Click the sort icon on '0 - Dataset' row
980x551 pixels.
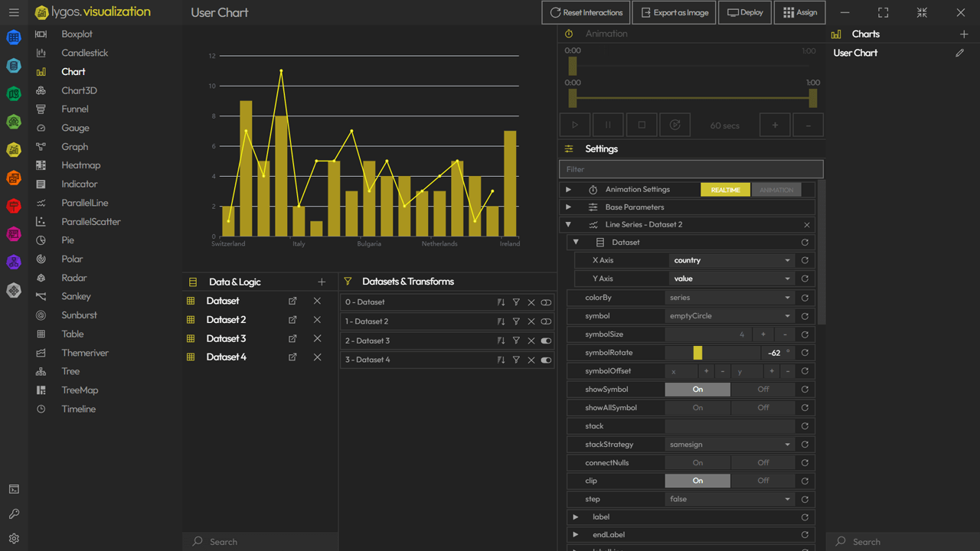499,302
